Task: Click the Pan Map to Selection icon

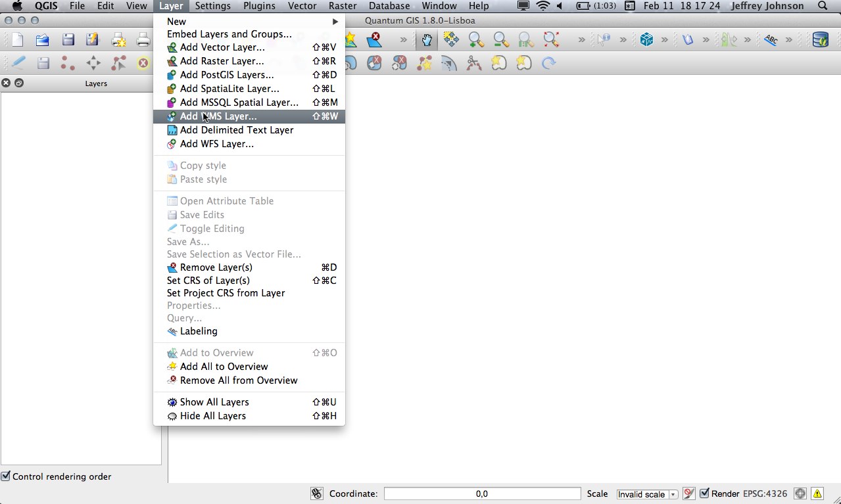Action: [x=451, y=40]
